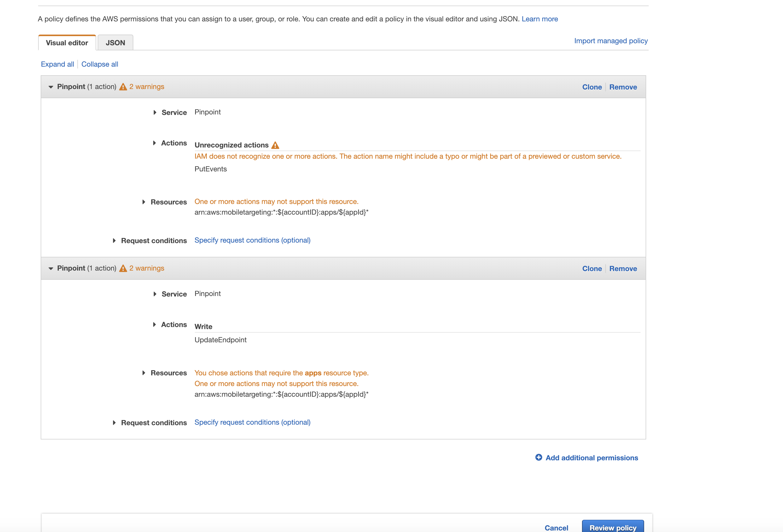
Task: Click the Unrecognized actions heading
Action: click(x=231, y=145)
